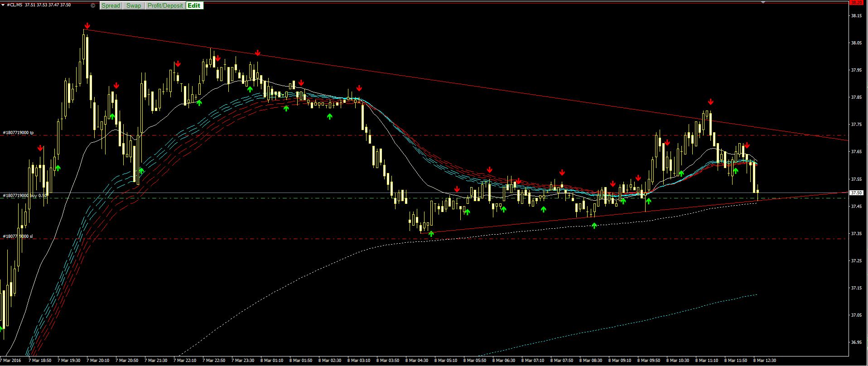Select the #1807719000 buy 0.50 order label
Image resolution: width=868 pixels, height=366 pixels.
pos(25,196)
